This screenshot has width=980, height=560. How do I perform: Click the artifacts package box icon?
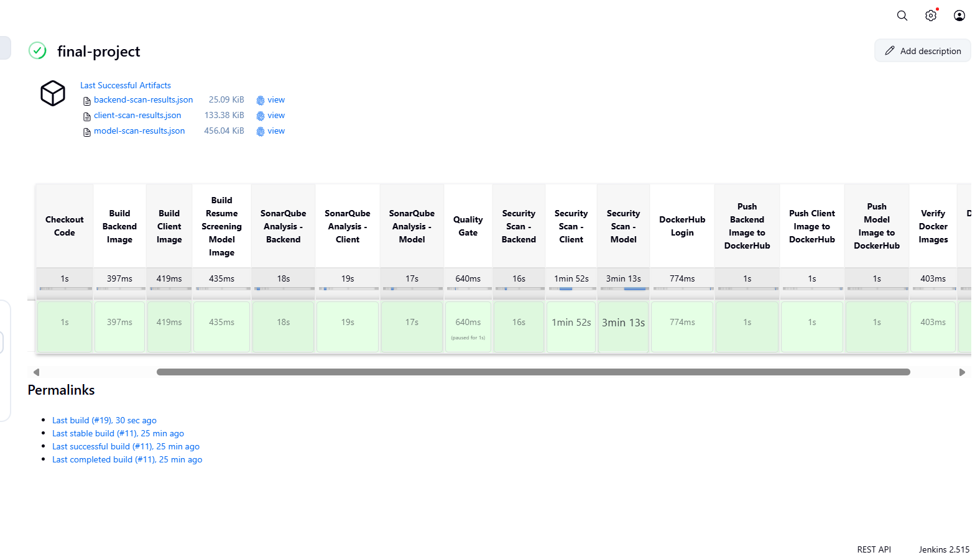point(53,93)
